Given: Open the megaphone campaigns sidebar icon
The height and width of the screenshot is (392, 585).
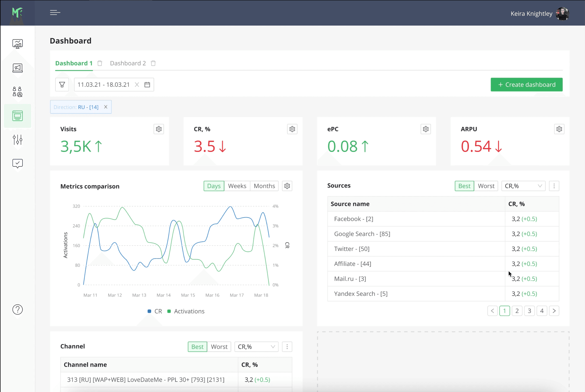Looking at the screenshot, I should point(18,68).
